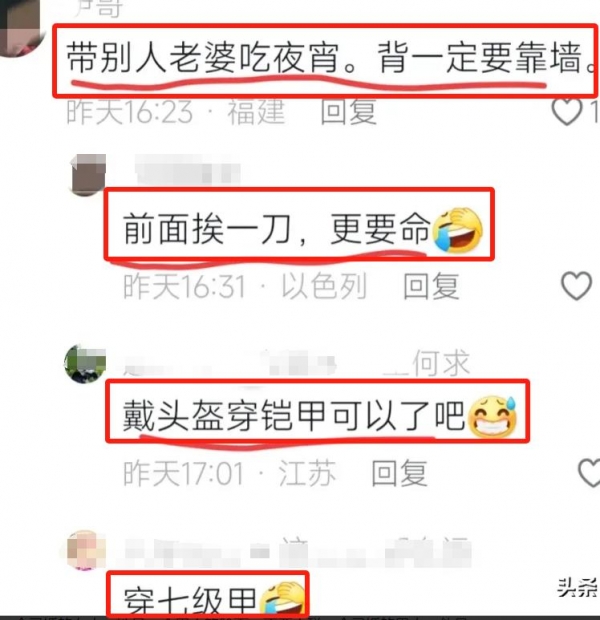Image resolution: width=600 pixels, height=620 pixels.
Task: Like the 戴头盔穿铠甲 comment
Action: [589, 473]
